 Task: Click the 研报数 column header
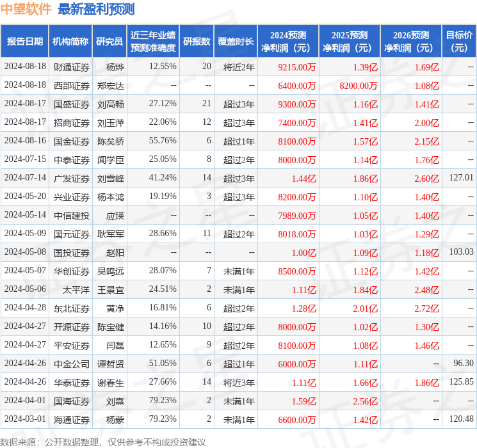pos(197,42)
